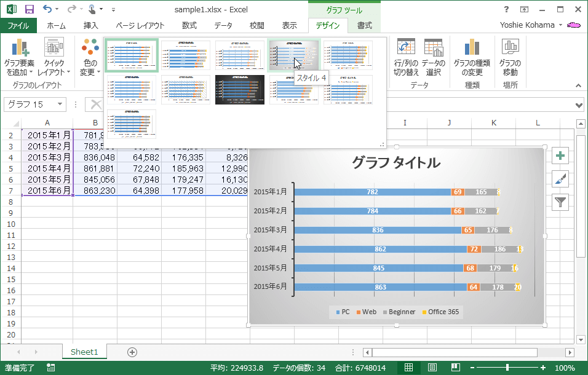Click the 100% zoom level
Viewport: 588px width, 375px height.
tap(565, 368)
